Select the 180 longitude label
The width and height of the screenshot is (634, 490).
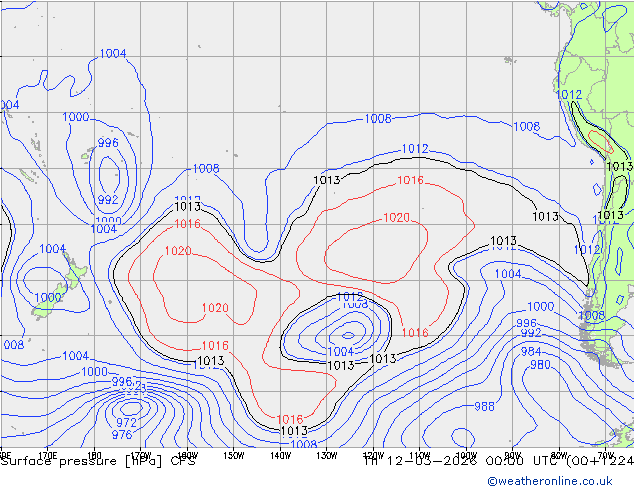click(x=94, y=456)
